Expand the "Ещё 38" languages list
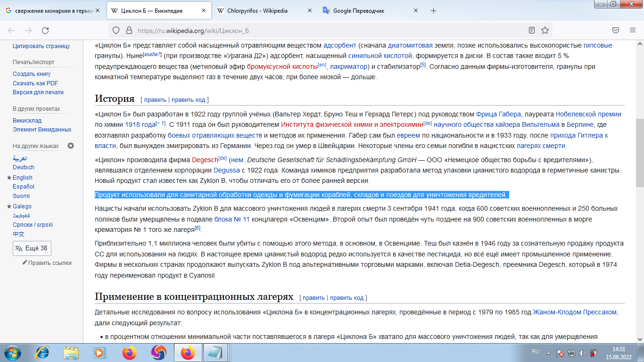 coord(32,248)
